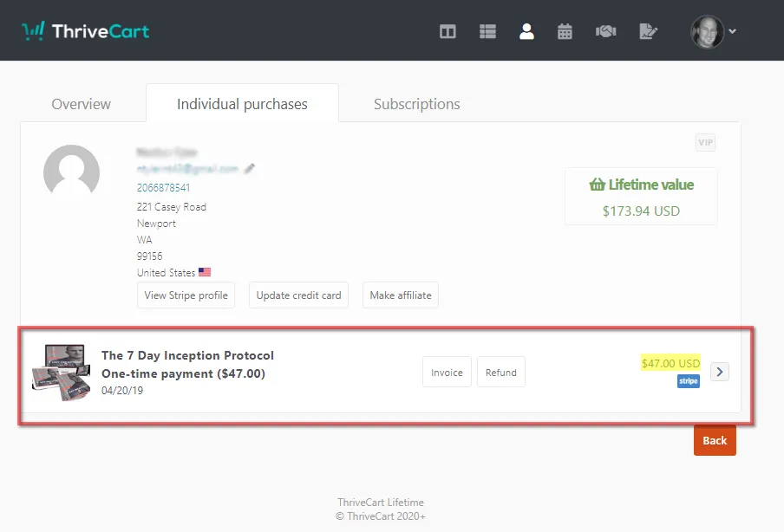Switch to the Subscriptions tab
Image resolution: width=784 pixels, height=532 pixels.
tap(416, 104)
